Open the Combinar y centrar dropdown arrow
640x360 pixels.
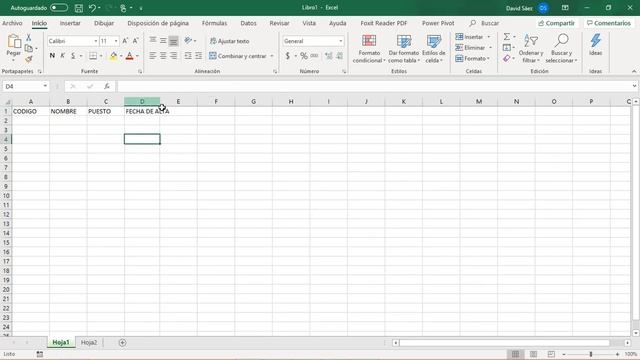click(272, 56)
